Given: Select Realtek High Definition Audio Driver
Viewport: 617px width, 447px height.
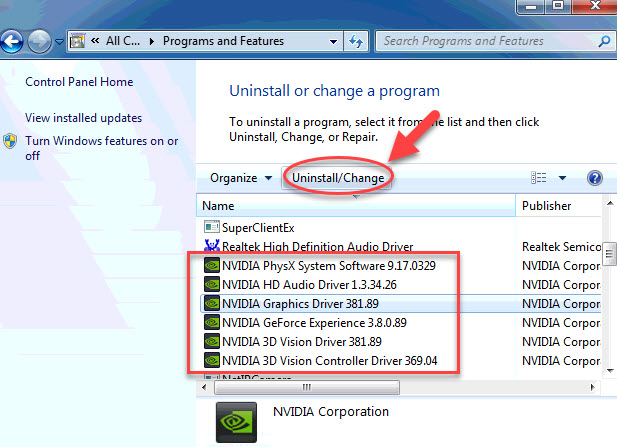Looking at the screenshot, I should click(318, 247).
